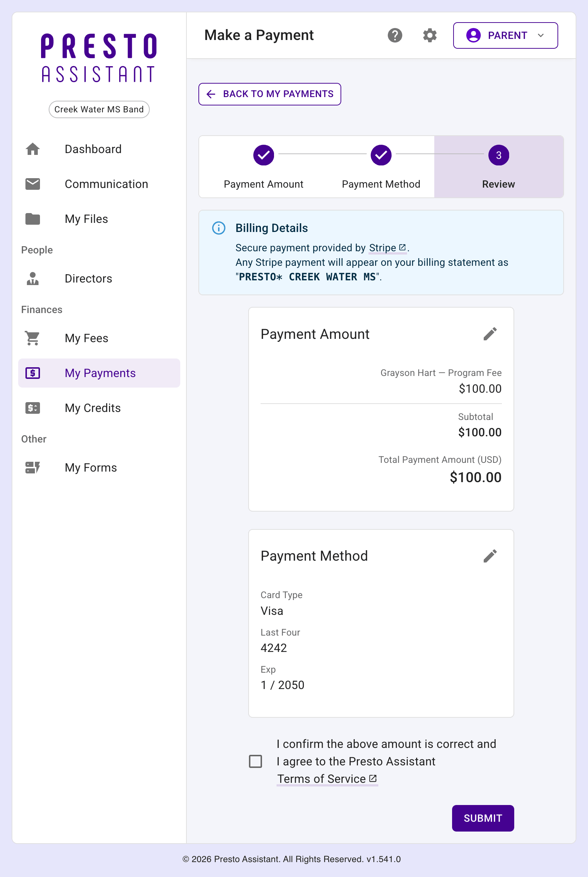Click the PRESTO* CREEK WATER MS statement text
Screen dimensions: 588x877
click(307, 277)
